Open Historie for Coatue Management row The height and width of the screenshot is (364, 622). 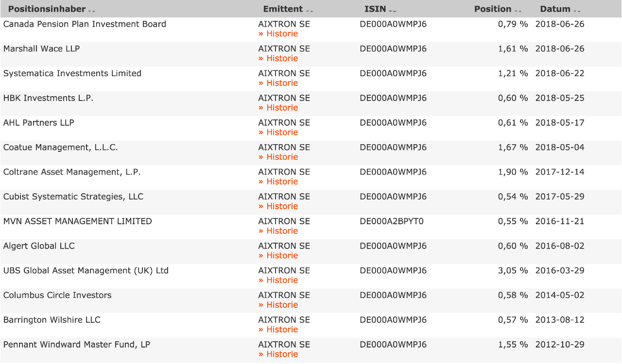tap(278, 157)
